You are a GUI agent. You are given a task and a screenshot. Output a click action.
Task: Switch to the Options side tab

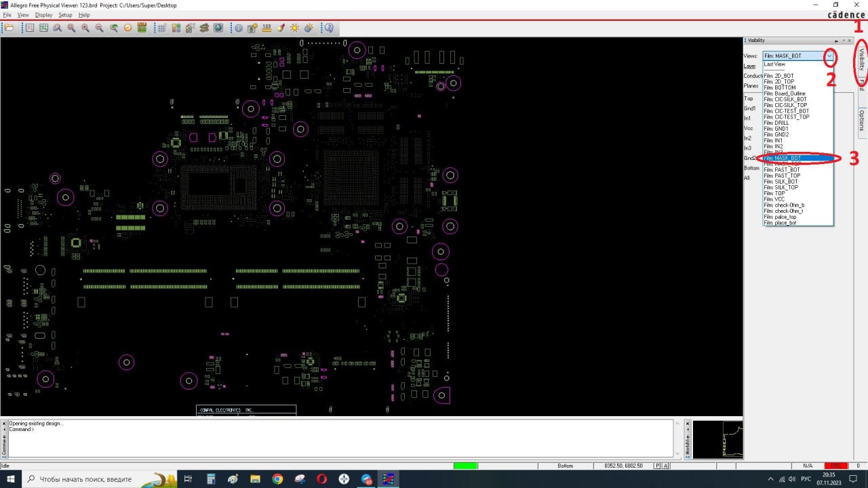862,121
